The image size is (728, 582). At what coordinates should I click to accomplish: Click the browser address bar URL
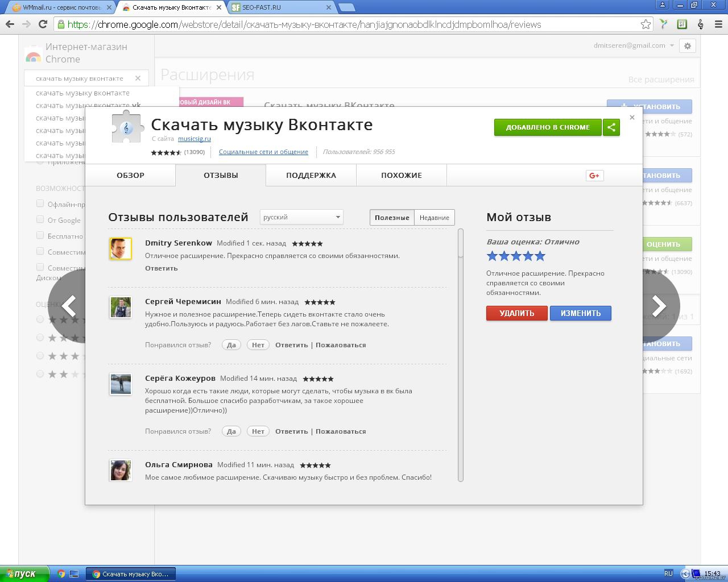point(304,24)
